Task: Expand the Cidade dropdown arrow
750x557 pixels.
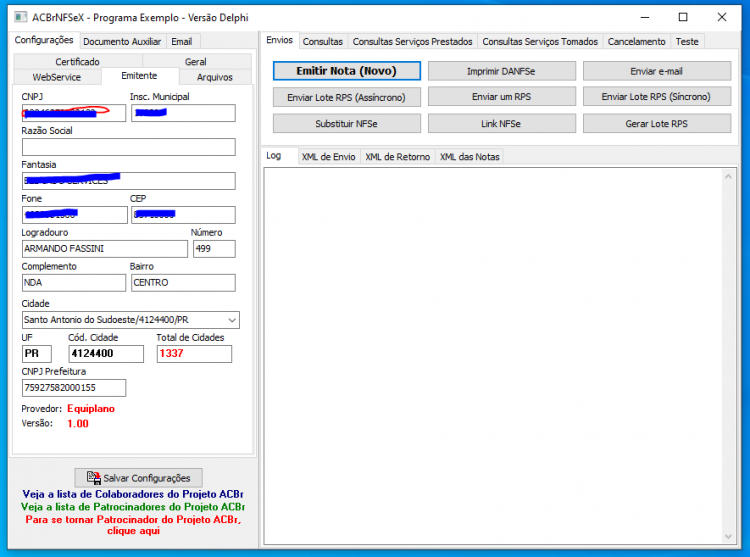Action: coord(232,320)
